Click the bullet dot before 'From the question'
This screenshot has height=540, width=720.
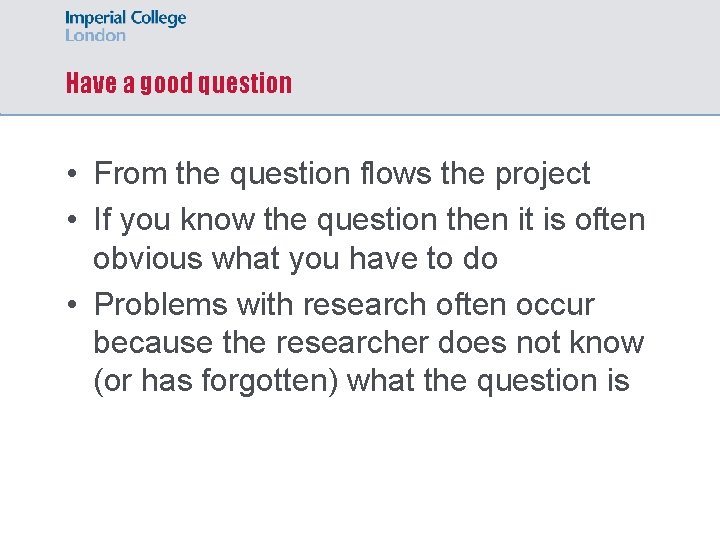click(x=72, y=174)
